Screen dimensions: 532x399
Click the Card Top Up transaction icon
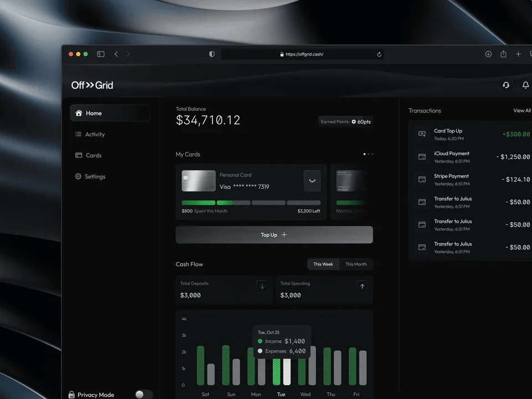[x=422, y=134]
